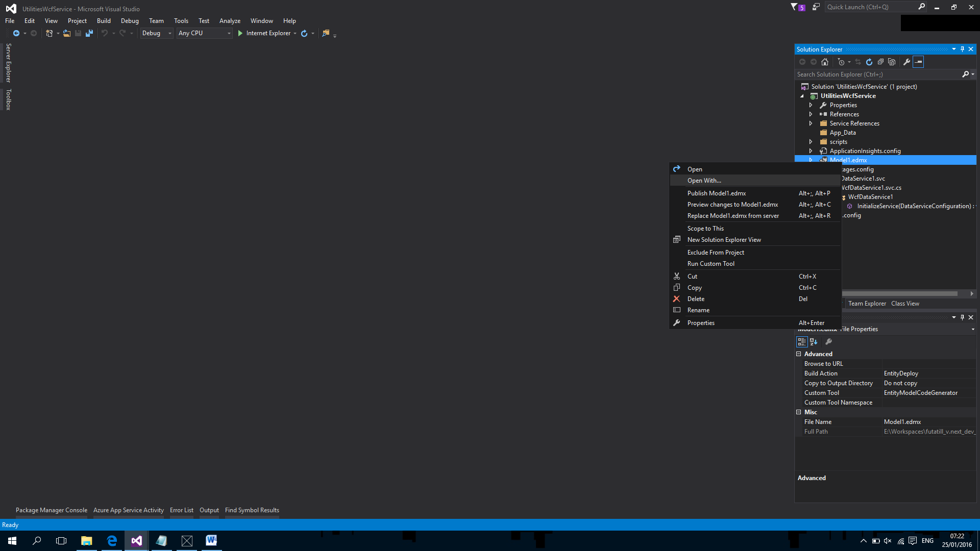
Task: Select App_Data folder in tree
Action: [843, 133]
